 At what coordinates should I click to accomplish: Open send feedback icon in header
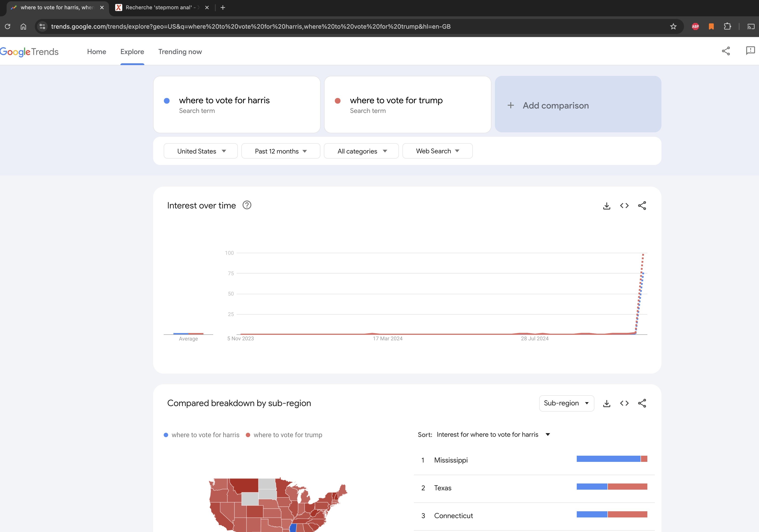click(750, 51)
